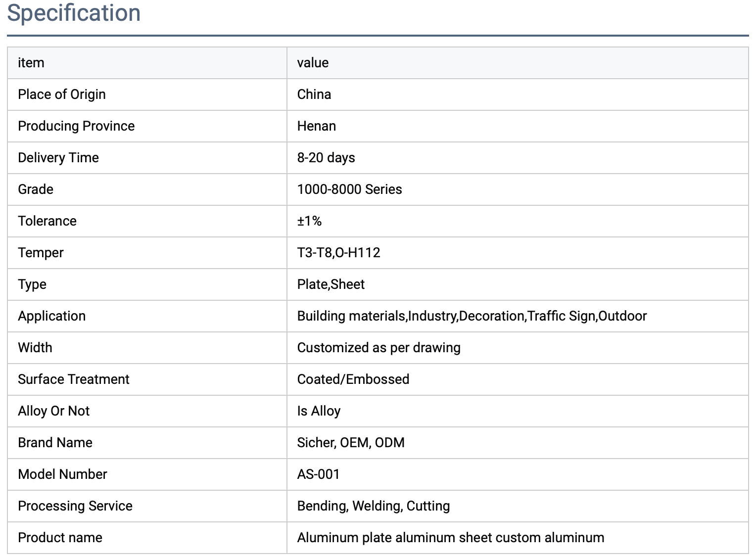Click the Bending, Welding, Cutting value
756x560 pixels.
point(374,506)
